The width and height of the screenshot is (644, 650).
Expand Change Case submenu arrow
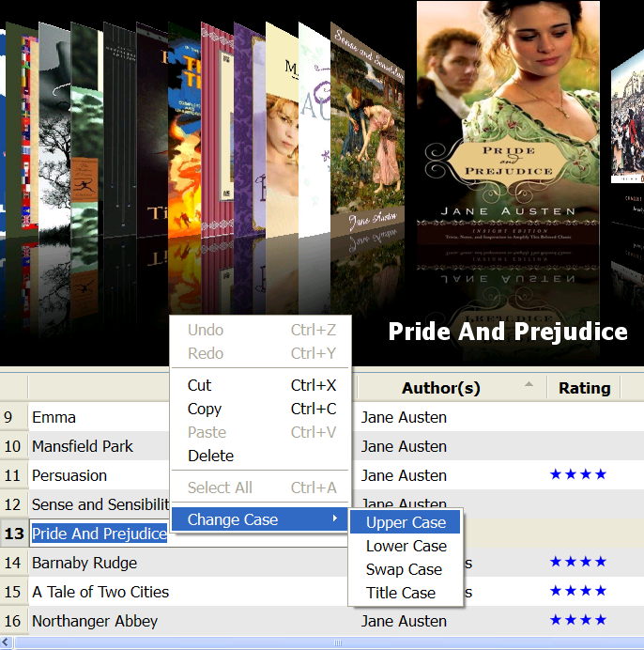coord(335,518)
